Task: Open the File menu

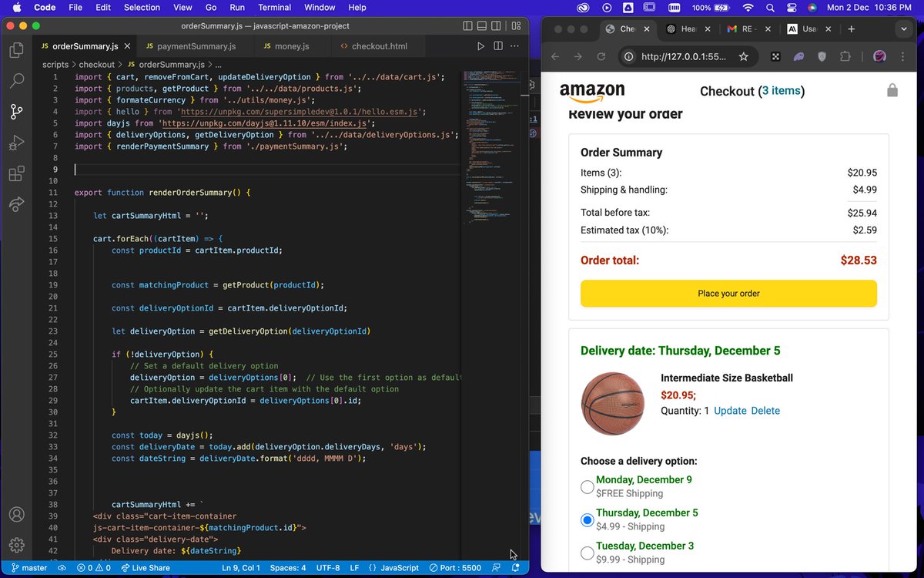Action: 75,8
